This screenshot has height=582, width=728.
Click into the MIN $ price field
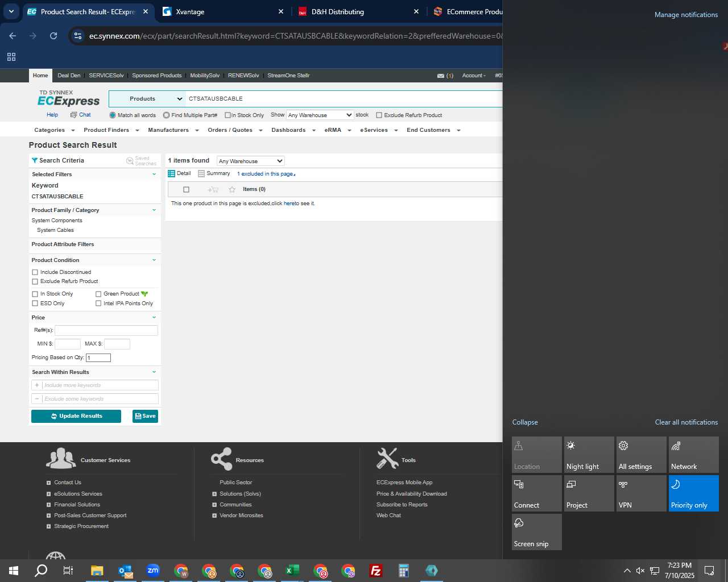tap(68, 344)
